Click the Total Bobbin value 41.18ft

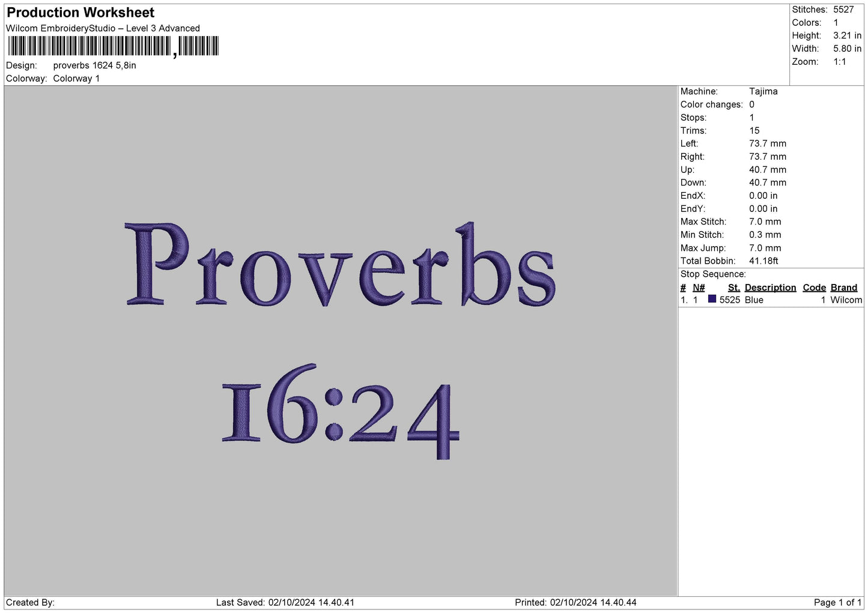(763, 261)
